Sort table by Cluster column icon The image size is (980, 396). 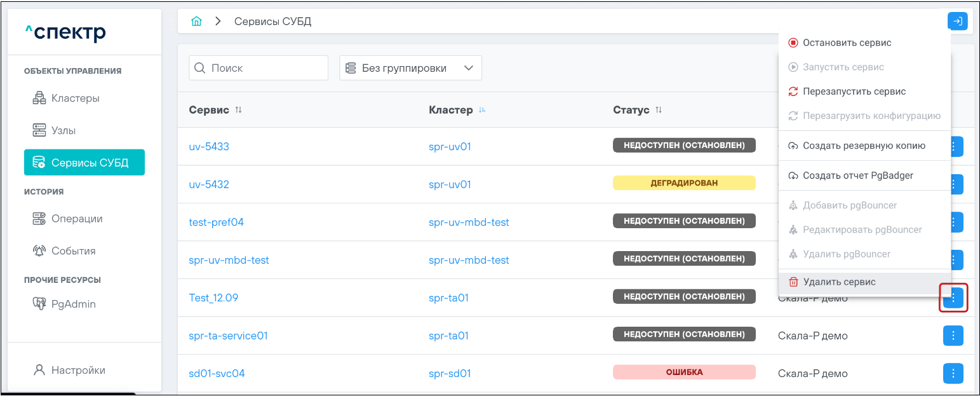tap(482, 110)
